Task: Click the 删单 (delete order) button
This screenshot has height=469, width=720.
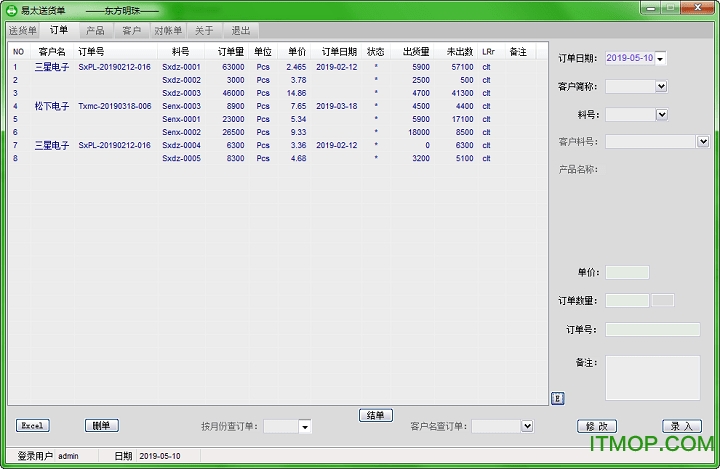Action: coord(101,425)
